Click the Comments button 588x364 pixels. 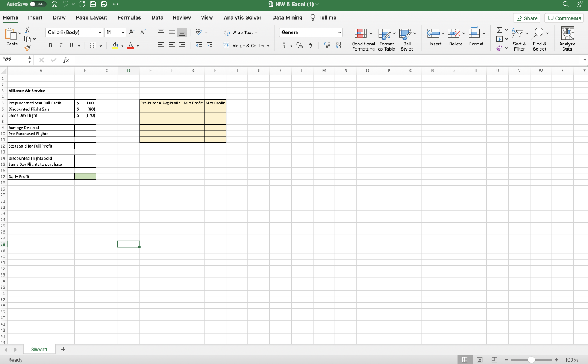[564, 18]
